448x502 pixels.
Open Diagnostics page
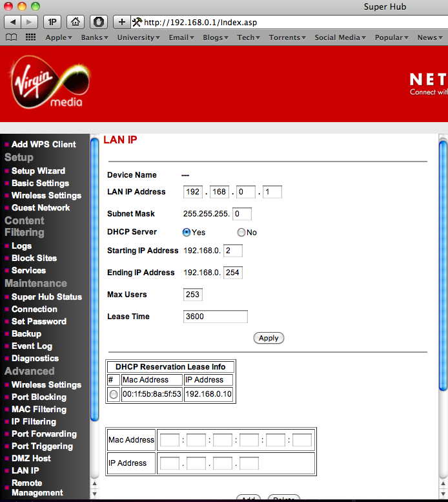coord(35,359)
